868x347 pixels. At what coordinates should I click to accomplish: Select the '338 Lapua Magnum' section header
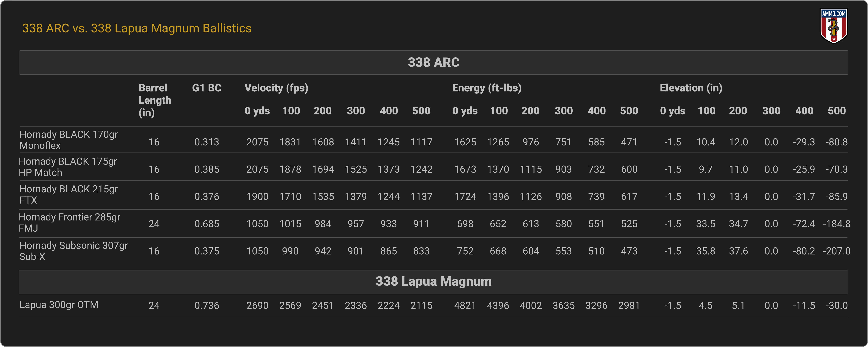(x=433, y=281)
